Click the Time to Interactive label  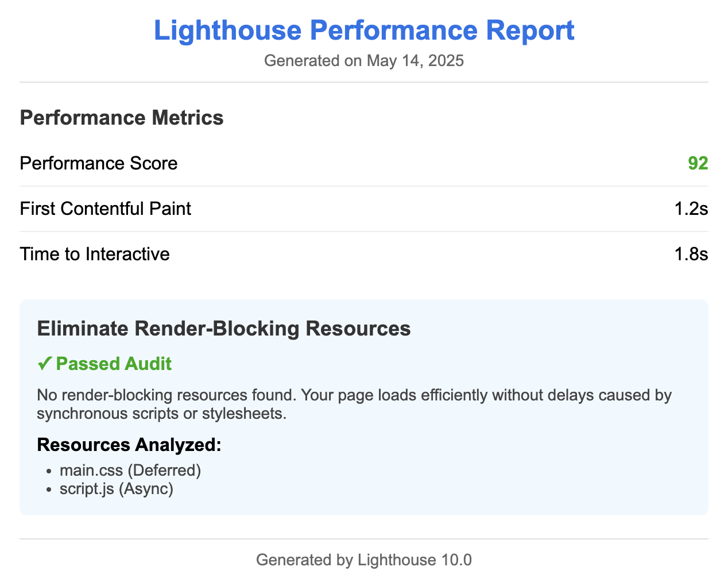coord(95,254)
